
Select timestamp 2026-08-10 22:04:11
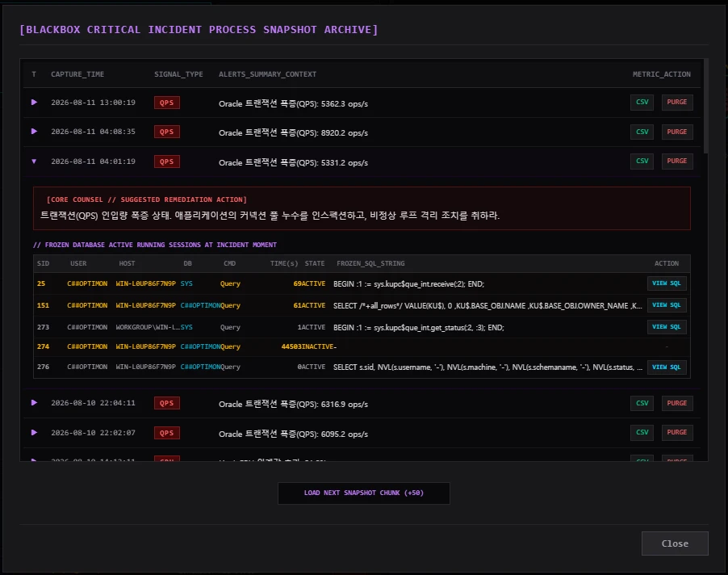[x=94, y=403]
